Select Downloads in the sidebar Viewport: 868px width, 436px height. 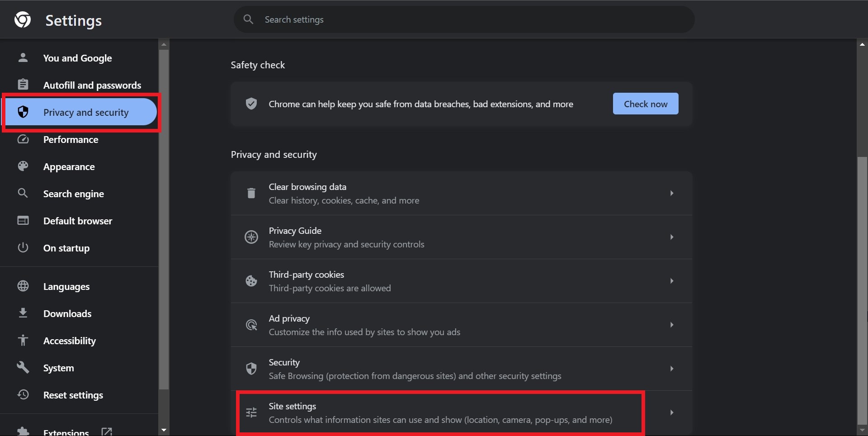(x=67, y=313)
